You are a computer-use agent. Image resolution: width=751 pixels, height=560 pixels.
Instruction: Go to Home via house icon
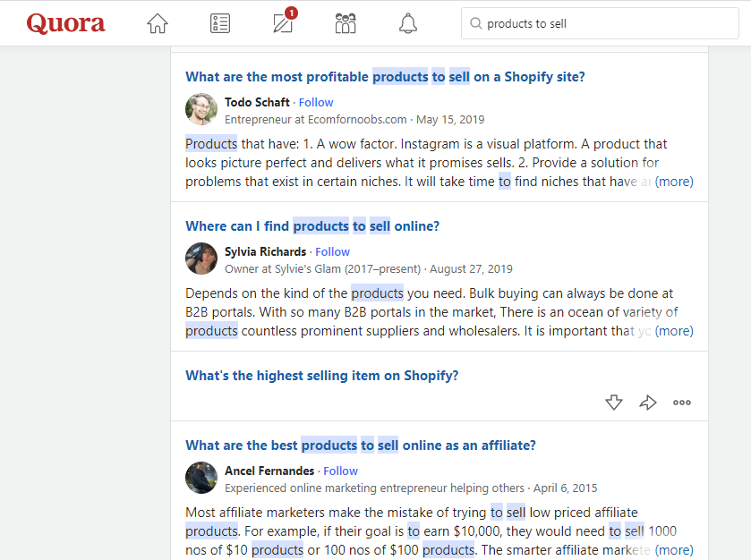pos(158,23)
